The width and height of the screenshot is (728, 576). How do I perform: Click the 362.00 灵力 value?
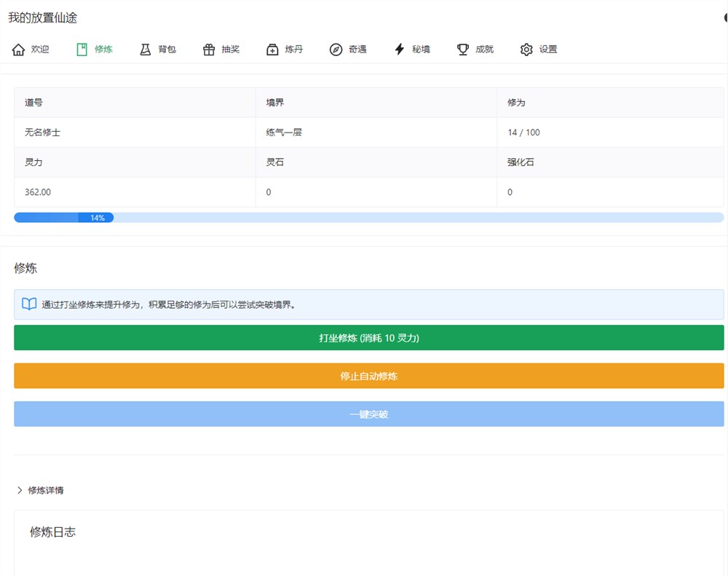point(38,192)
